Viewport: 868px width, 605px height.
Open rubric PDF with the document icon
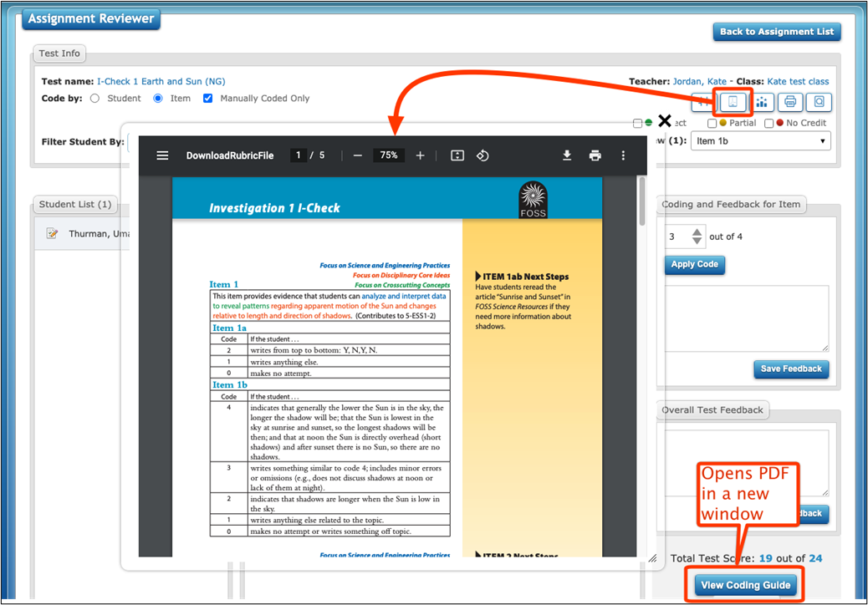[x=733, y=102]
